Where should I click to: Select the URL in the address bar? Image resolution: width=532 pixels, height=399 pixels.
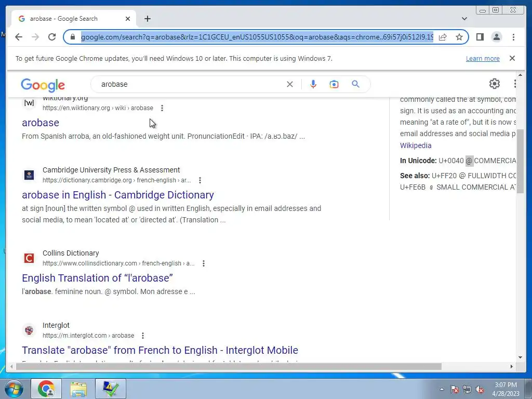coord(257,37)
